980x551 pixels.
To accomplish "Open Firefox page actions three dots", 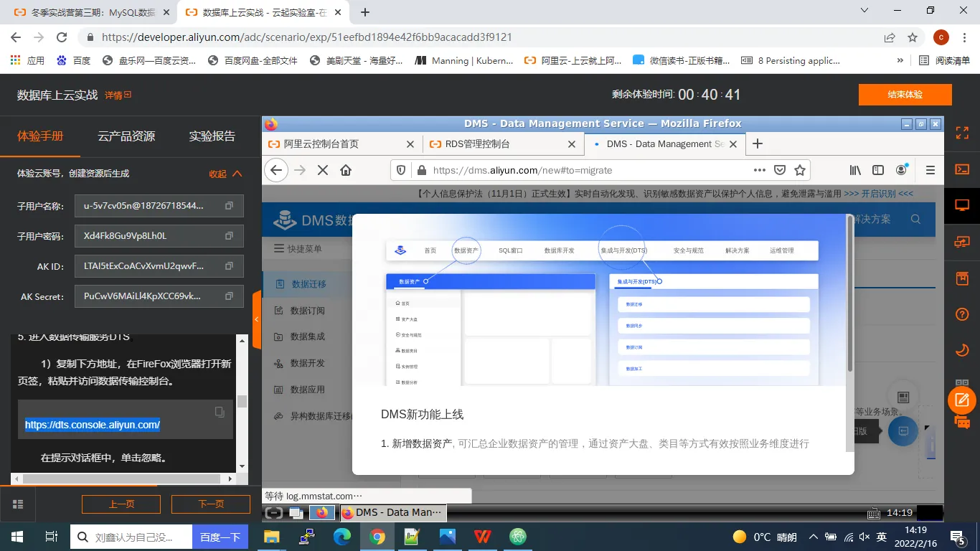I will [760, 170].
